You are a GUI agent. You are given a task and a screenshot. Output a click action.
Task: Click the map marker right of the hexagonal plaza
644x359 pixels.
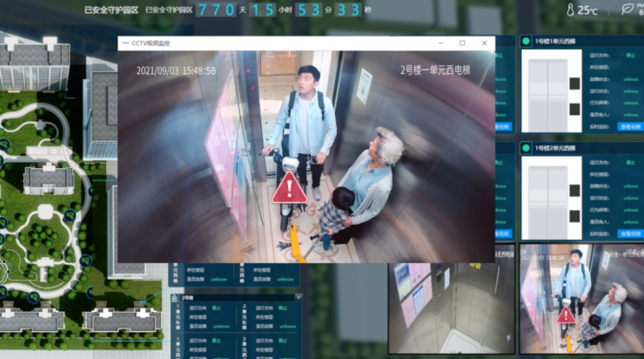tap(70, 215)
